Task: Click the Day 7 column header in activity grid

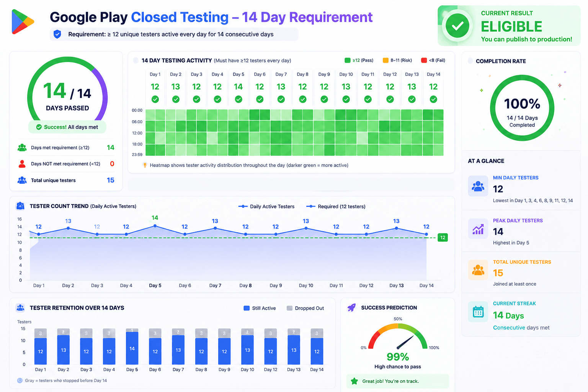Action: click(281, 74)
